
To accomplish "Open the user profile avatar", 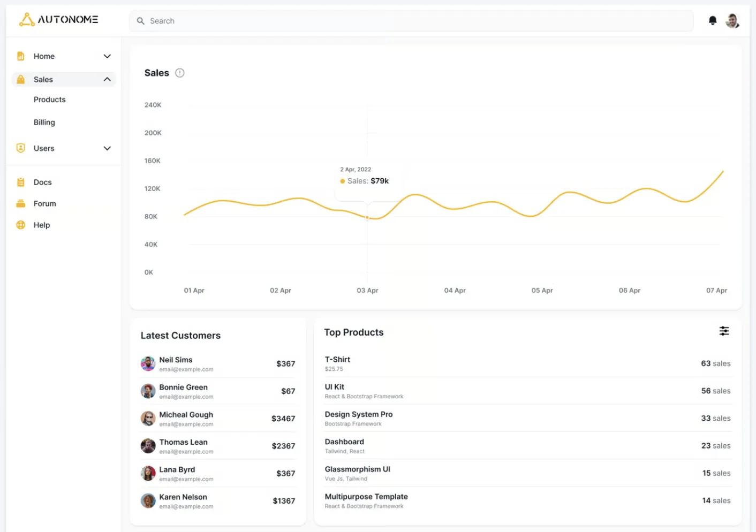I will [x=732, y=21].
